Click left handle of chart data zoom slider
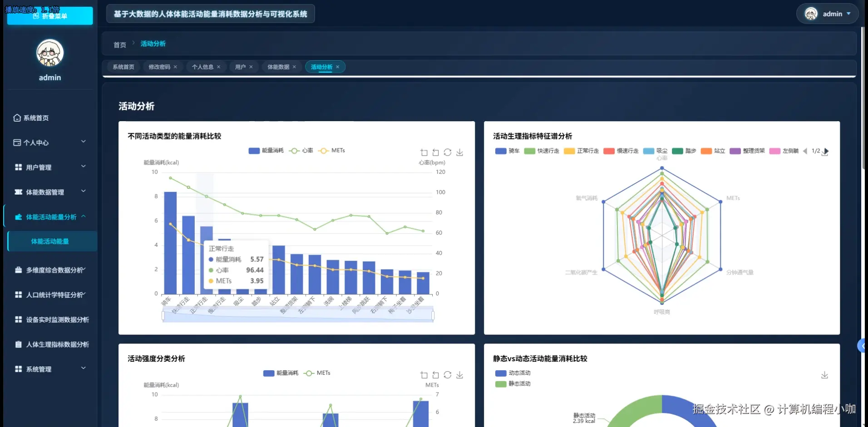The image size is (868, 427). point(163,315)
